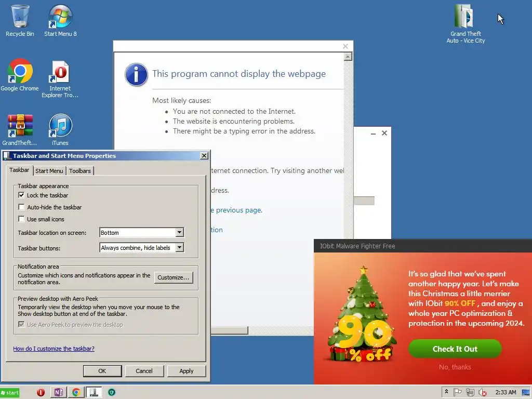Open the Recycle Bin desktop icon
The image size is (532, 399).
tap(20, 20)
